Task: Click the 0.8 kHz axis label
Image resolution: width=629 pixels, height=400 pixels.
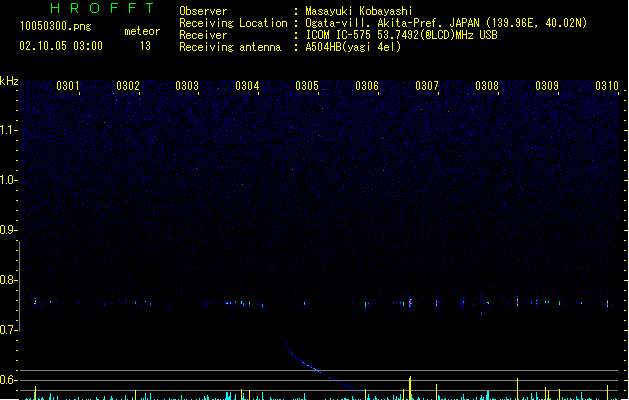Action: 8,280
